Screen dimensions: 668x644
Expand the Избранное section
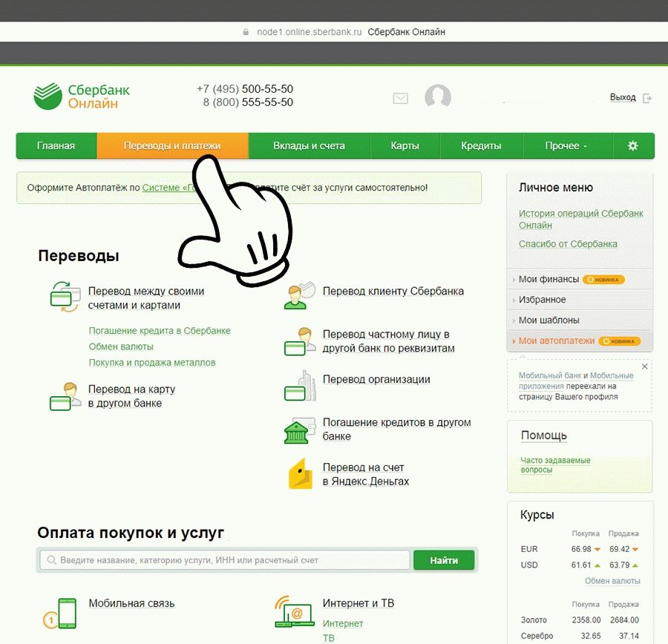pyautogui.click(x=542, y=300)
